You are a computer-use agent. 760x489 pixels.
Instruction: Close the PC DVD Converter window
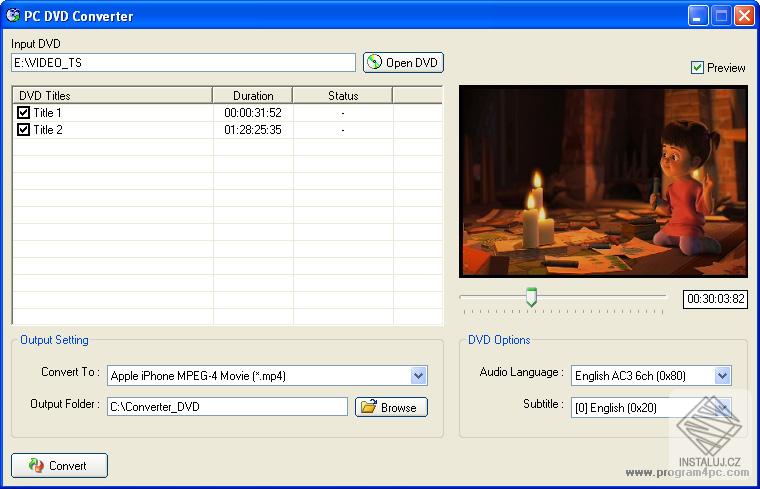pyautogui.click(x=744, y=16)
